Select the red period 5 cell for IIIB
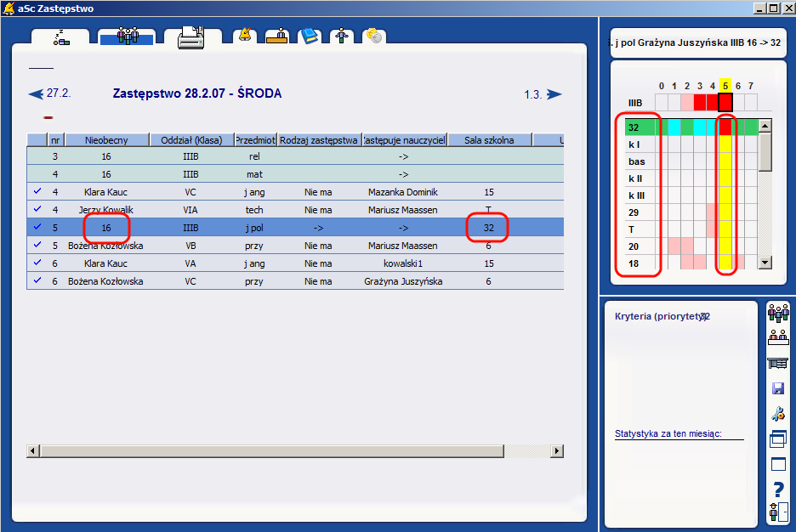This screenshot has height=532, width=796. [725, 103]
